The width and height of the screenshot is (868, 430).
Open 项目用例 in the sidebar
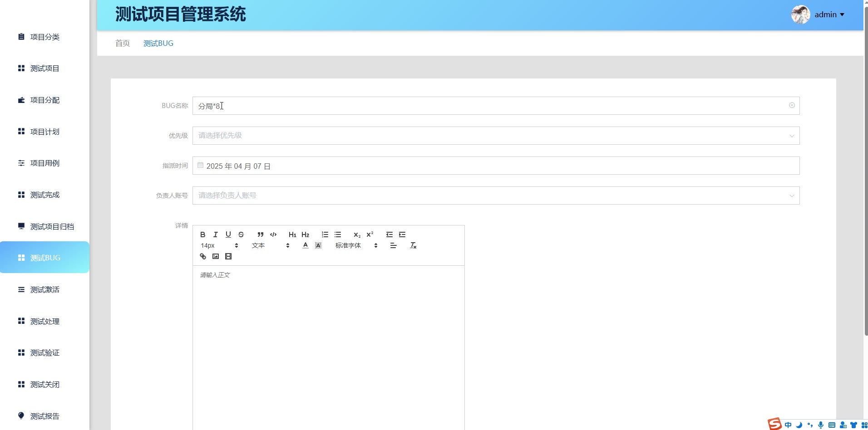[x=44, y=163]
